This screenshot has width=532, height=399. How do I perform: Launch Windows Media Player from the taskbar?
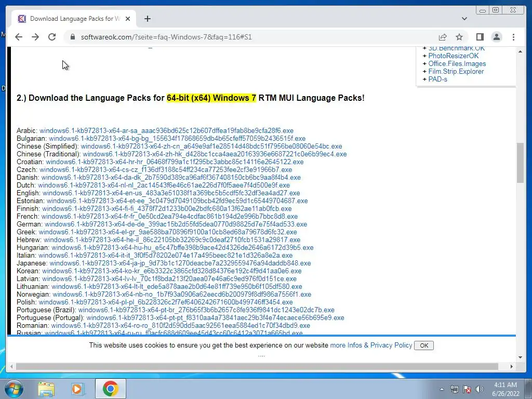pyautogui.click(x=78, y=389)
